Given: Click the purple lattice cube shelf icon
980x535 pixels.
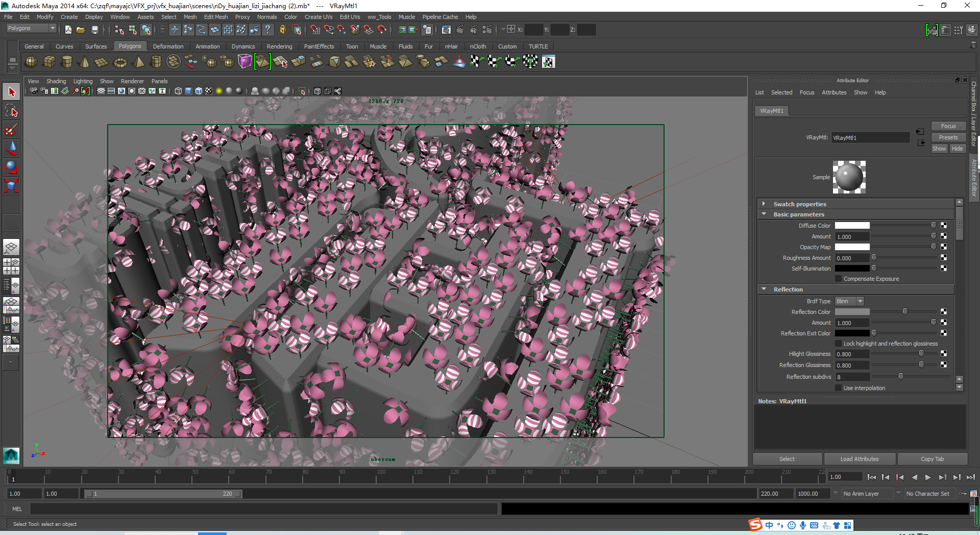Looking at the screenshot, I should (245, 62).
